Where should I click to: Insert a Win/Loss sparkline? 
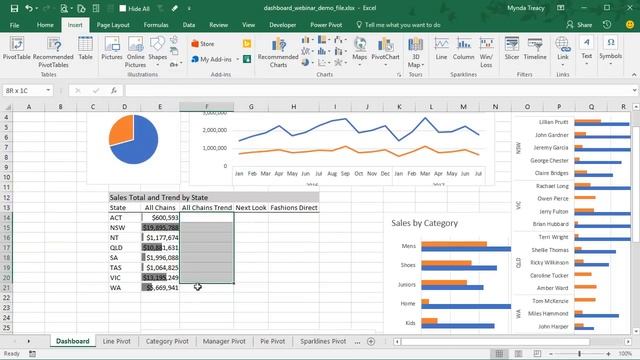pos(486,52)
